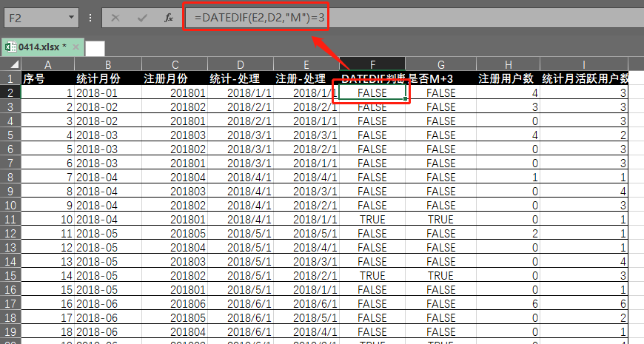Click the Excel file icon on 0414.xlsx tab
The image size is (644, 344).
[x=10, y=47]
